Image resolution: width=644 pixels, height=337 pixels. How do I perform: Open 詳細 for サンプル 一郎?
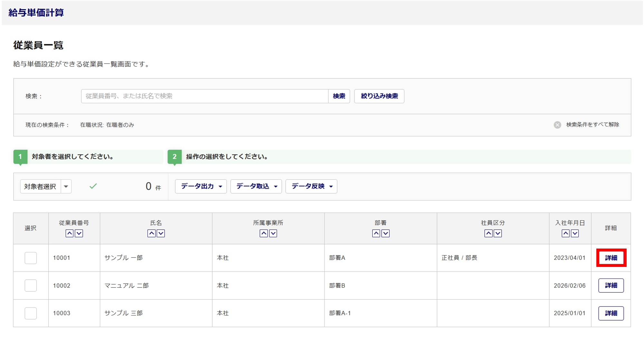tap(611, 258)
